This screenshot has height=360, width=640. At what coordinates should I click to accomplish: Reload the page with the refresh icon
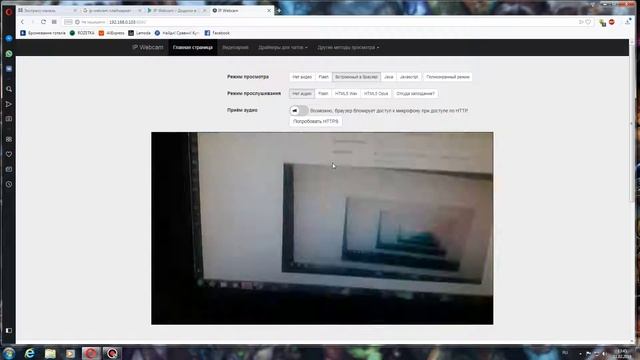click(x=43, y=22)
